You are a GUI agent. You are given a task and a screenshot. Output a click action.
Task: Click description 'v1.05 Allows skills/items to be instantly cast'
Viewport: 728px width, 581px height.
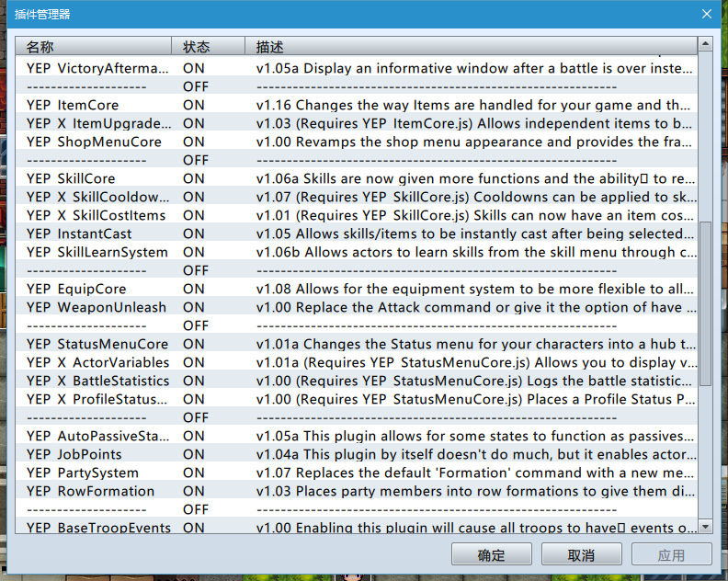pyautogui.click(x=475, y=234)
